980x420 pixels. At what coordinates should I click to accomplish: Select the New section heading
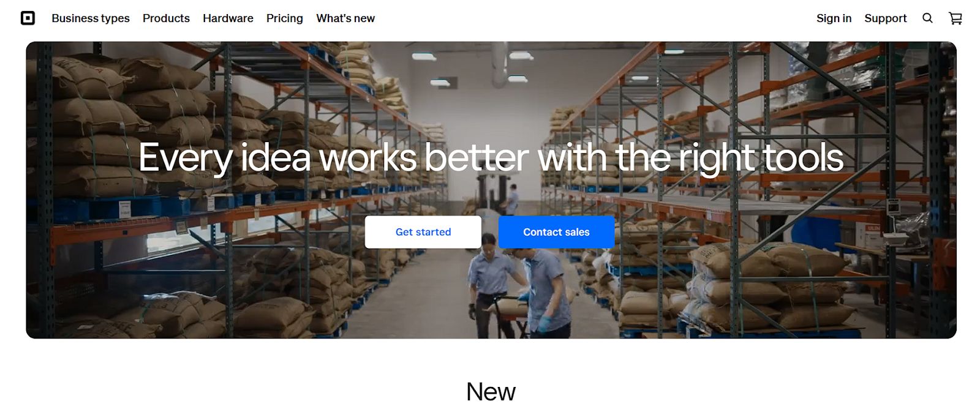tap(491, 392)
